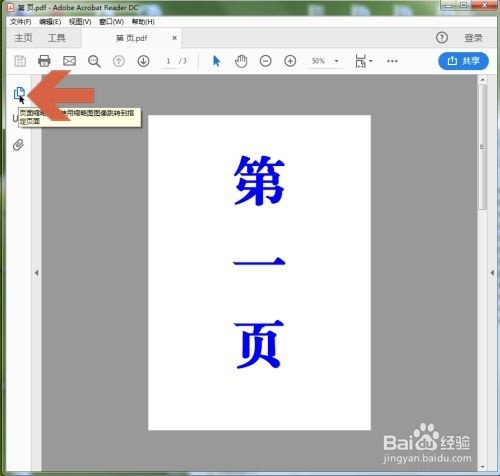Image resolution: width=500 pixels, height=476 pixels.
Task: Click the page number input field
Action: (x=169, y=61)
